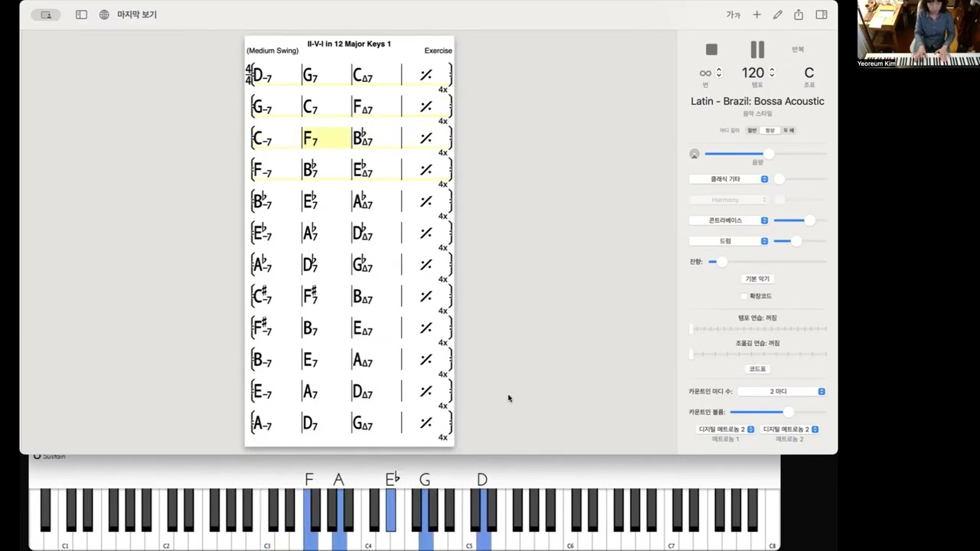Screen dimensions: 980x551
Task: Click the BbΔ7 chord in third row
Action: click(x=362, y=138)
